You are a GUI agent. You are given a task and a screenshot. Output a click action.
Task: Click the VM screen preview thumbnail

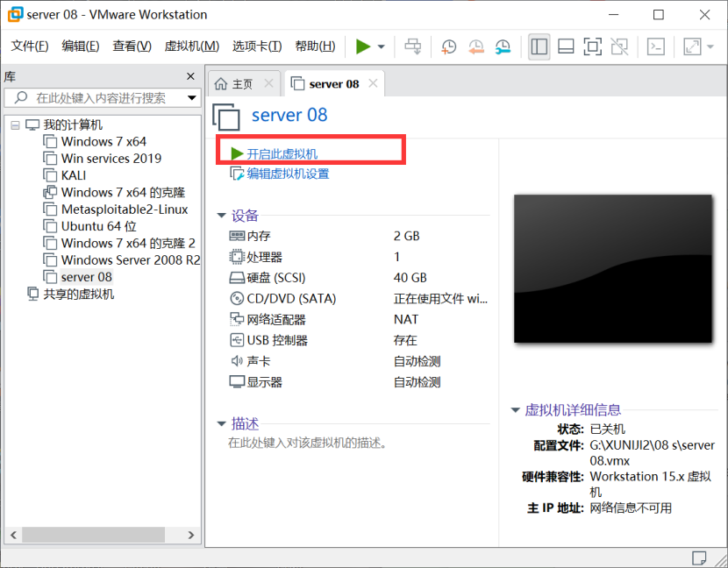click(x=613, y=269)
